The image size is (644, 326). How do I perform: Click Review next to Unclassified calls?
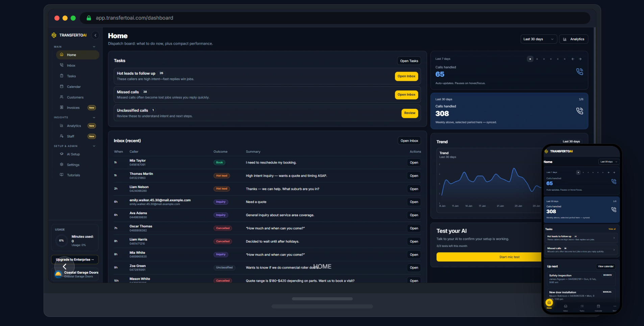[x=410, y=113]
